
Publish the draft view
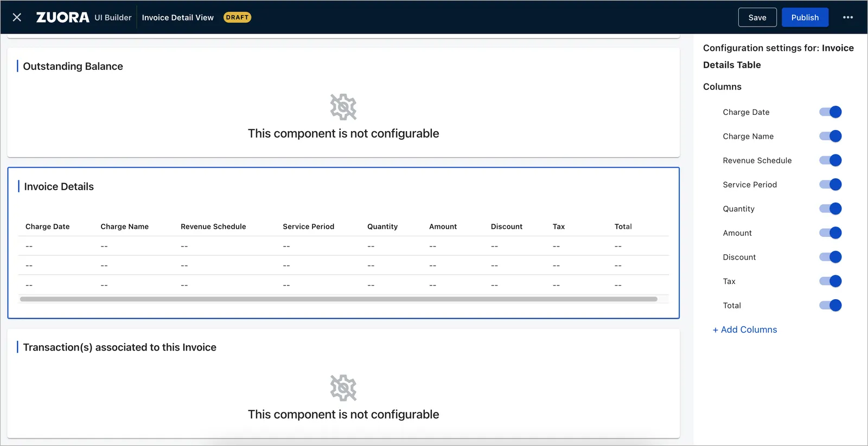pos(805,17)
